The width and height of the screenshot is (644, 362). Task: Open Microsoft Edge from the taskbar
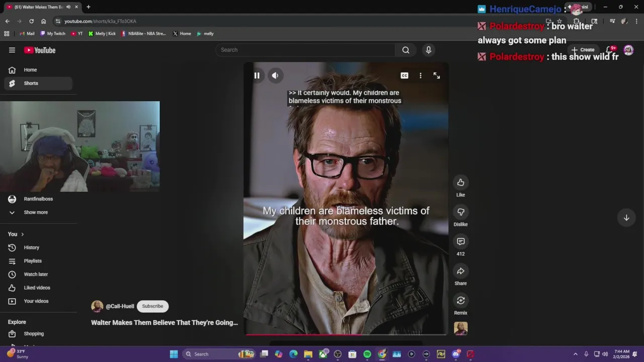click(x=293, y=354)
